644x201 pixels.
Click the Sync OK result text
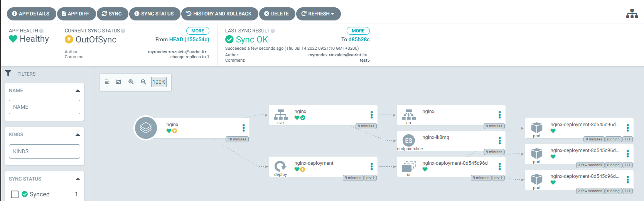(x=252, y=39)
